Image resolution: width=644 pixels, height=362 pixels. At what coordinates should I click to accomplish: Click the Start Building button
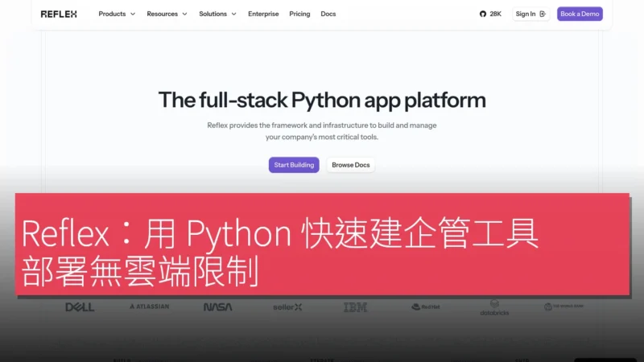(294, 165)
